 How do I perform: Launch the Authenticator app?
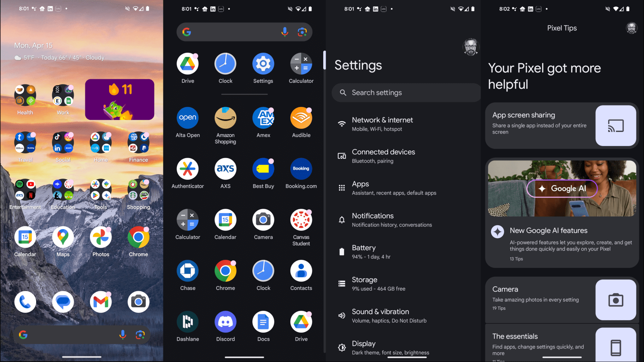pos(188,169)
